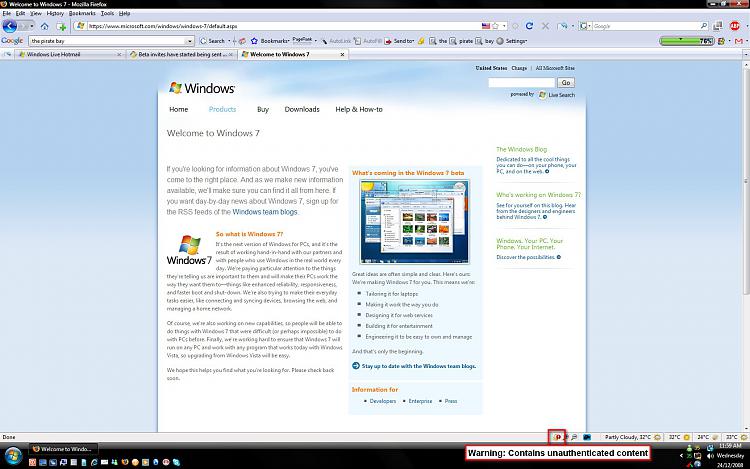Click the search magnifier in Google search box
The width and height of the screenshot is (750, 469).
coord(704,26)
